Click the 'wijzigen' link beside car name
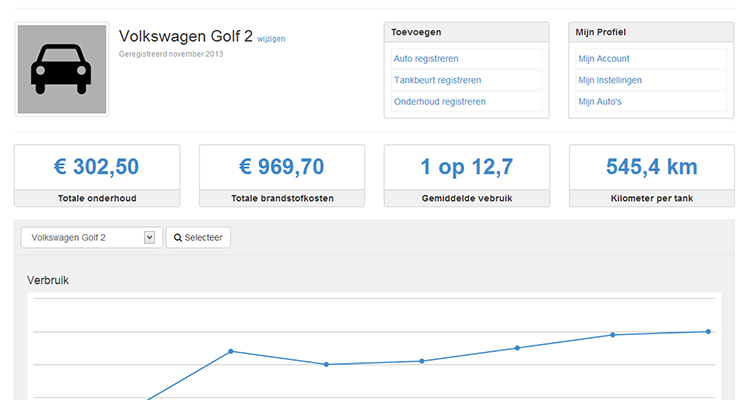This screenshot has width=750, height=400. [x=271, y=39]
